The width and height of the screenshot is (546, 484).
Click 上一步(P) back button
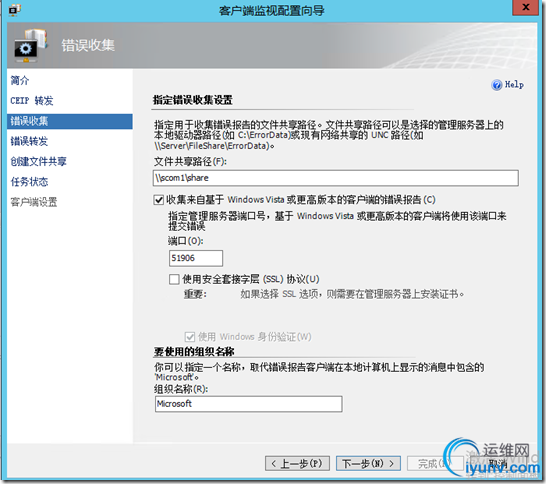(x=297, y=463)
